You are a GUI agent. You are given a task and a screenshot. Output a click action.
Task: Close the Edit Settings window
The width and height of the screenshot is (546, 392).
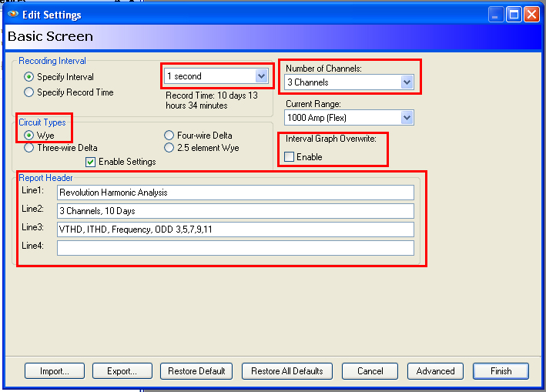click(531, 15)
